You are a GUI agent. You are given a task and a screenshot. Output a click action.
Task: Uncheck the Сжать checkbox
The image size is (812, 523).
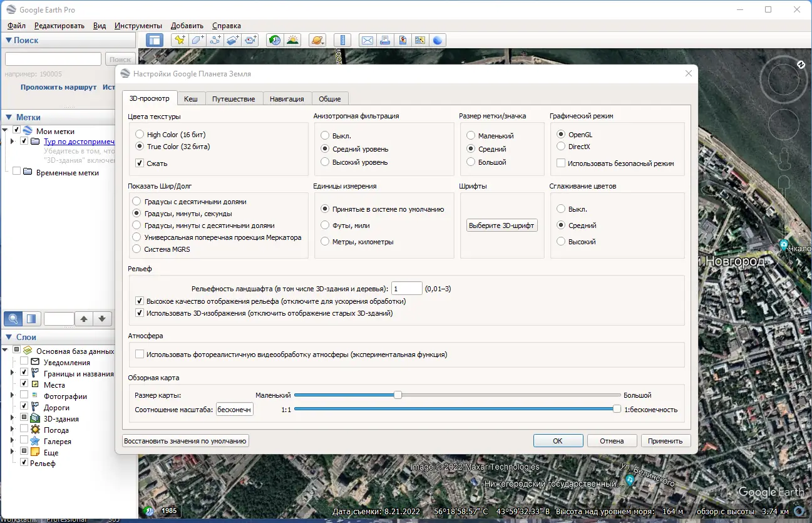click(140, 163)
